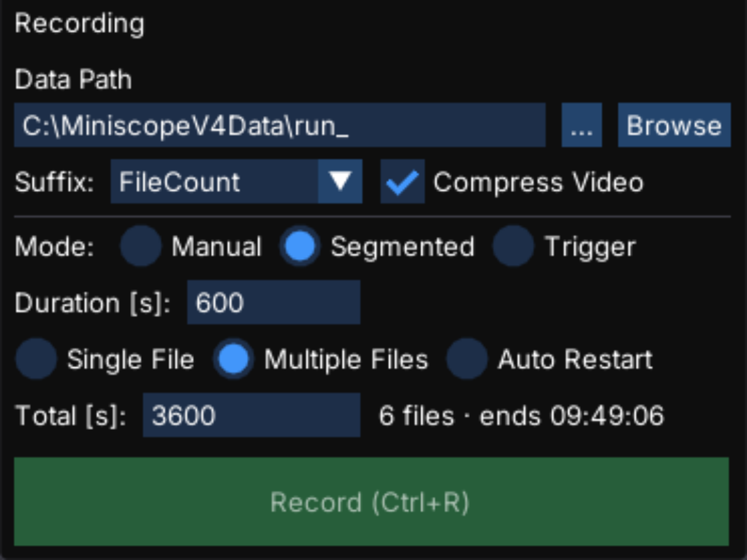Select the Single File option
Viewport: 747px width, 560px height.
coord(36,358)
